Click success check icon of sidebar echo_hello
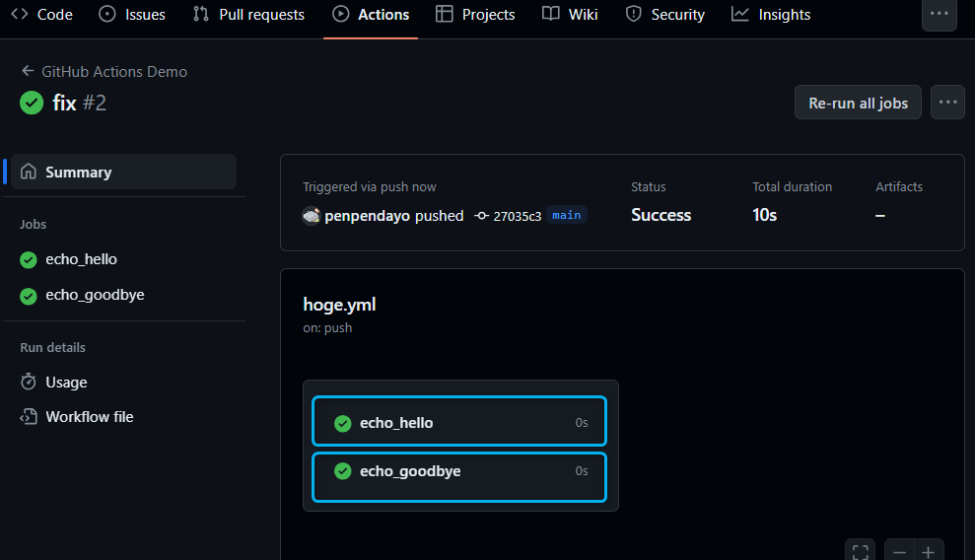This screenshot has width=975, height=560. [x=29, y=260]
